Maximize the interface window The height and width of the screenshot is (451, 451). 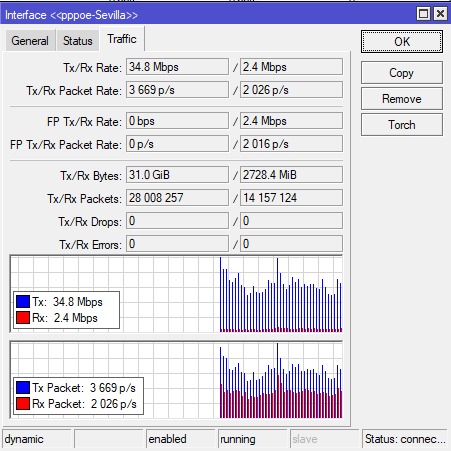coord(423,14)
